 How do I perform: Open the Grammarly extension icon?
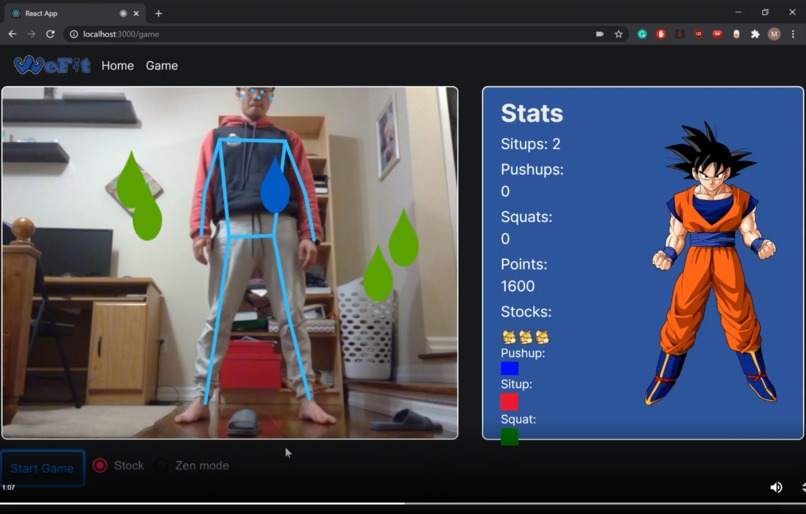(642, 34)
